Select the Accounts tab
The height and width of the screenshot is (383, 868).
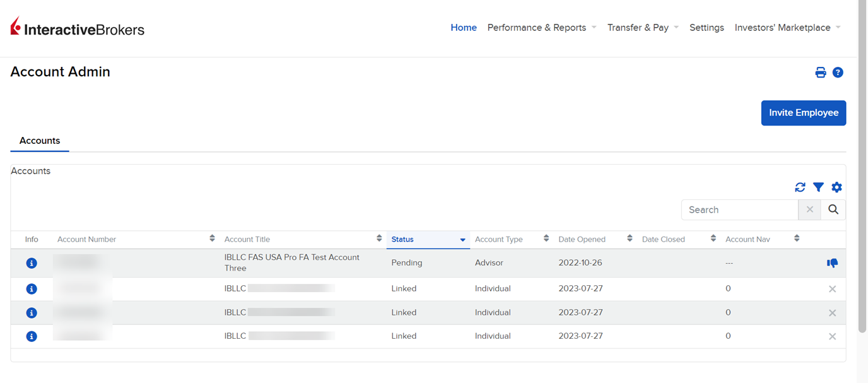point(40,141)
